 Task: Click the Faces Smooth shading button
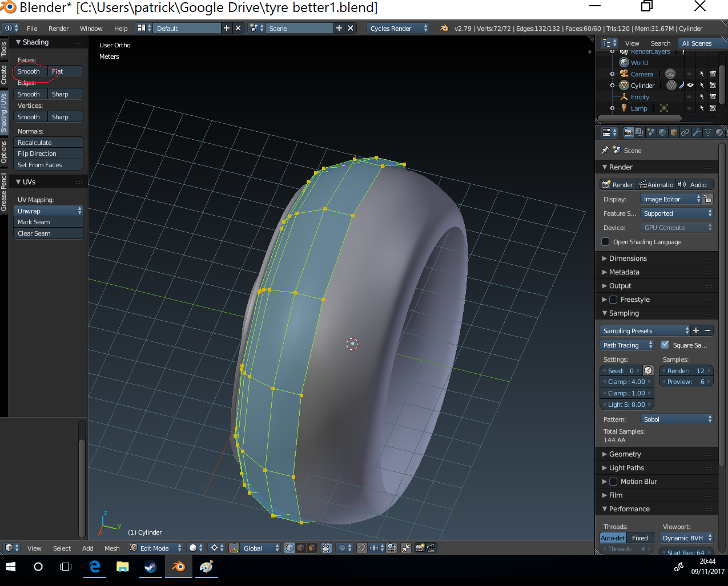point(31,71)
